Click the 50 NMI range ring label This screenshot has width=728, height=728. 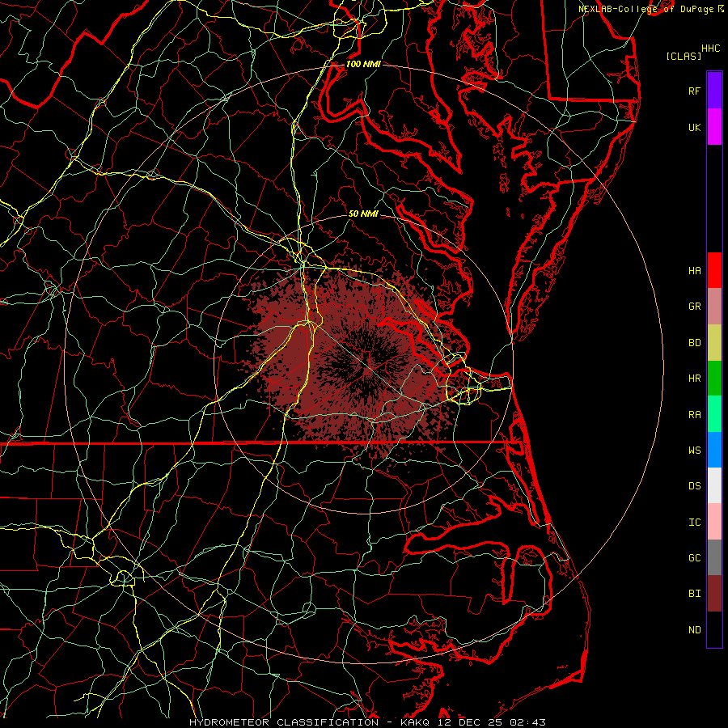(x=363, y=214)
